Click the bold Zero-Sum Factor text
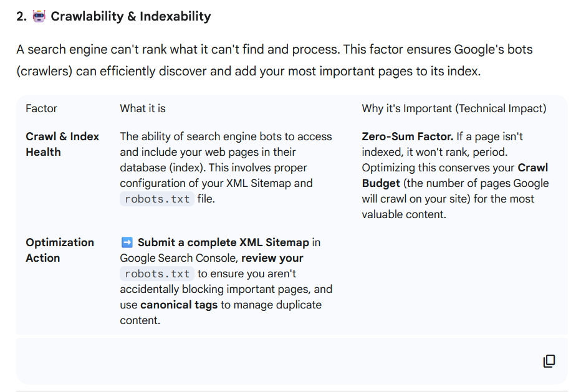Screen dimensions: 571x392 [x=407, y=136]
